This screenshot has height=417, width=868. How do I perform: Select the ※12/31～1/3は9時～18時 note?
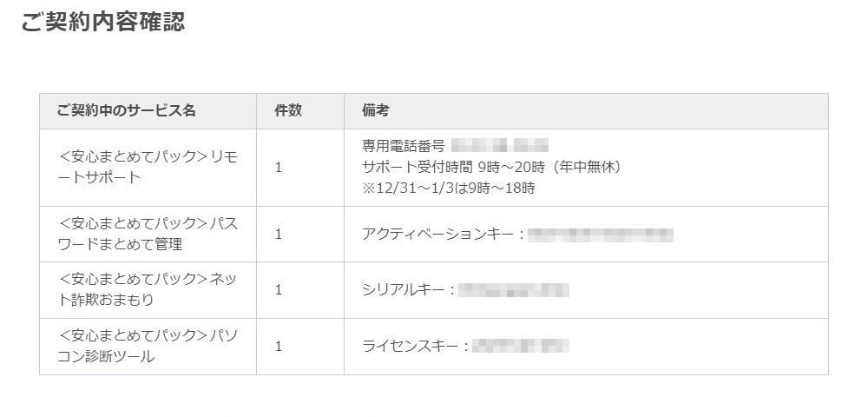coord(449,189)
